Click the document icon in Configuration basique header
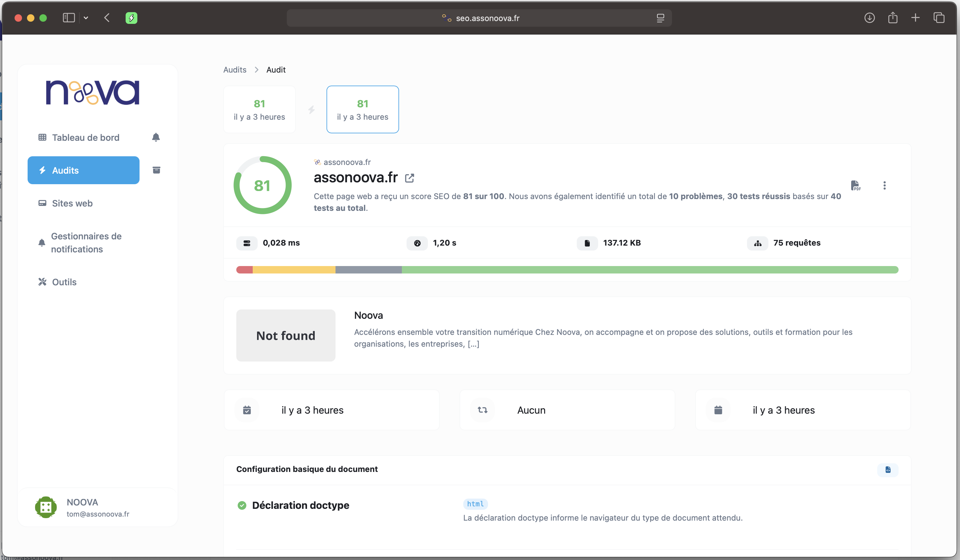960x560 pixels. click(888, 469)
